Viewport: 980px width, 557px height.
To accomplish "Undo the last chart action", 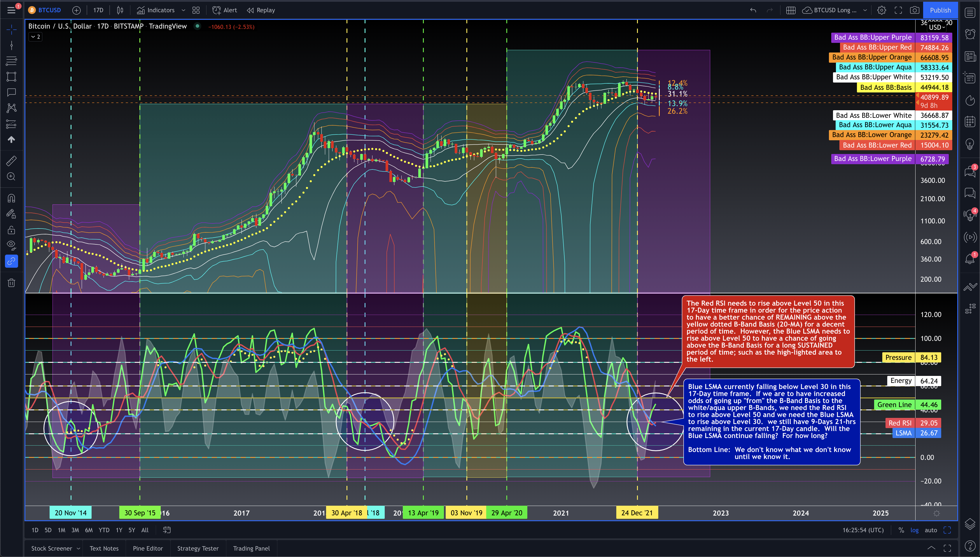I will pyautogui.click(x=753, y=10).
